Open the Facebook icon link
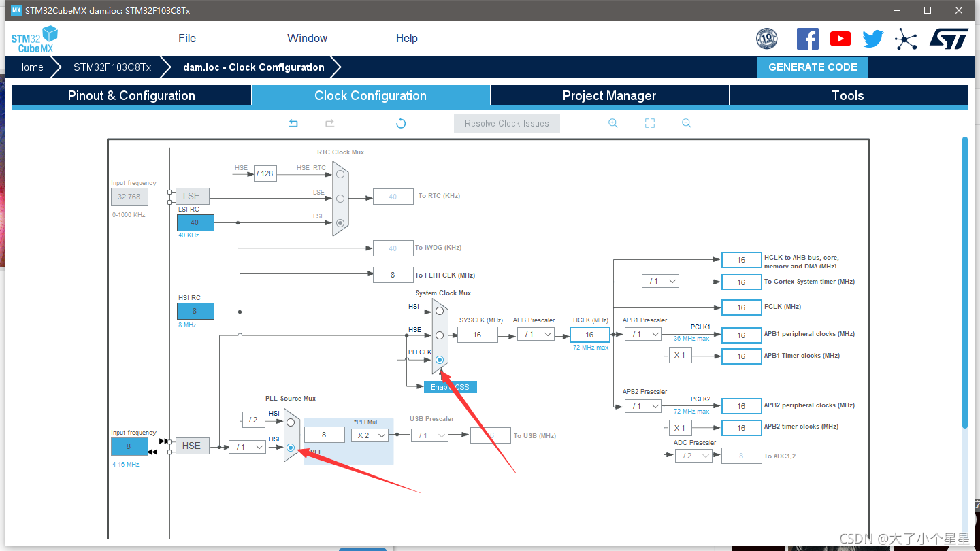The height and width of the screenshot is (551, 980). [x=808, y=39]
